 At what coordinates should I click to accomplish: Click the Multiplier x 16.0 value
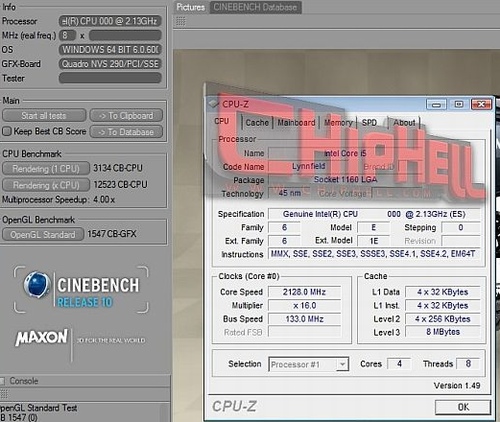[304, 305]
